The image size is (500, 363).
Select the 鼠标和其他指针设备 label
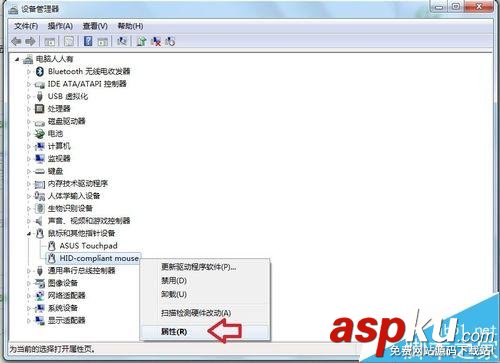tap(81, 233)
